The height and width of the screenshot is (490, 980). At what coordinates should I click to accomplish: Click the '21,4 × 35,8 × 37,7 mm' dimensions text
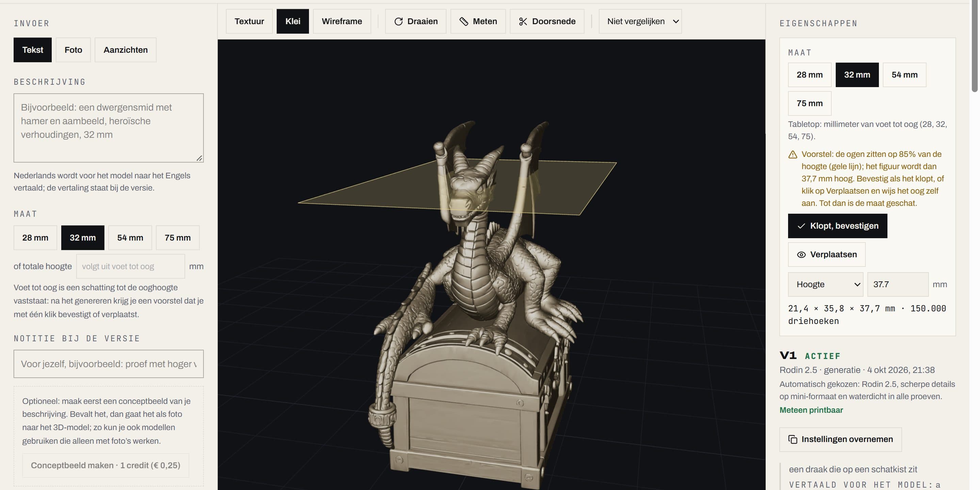[841, 309]
